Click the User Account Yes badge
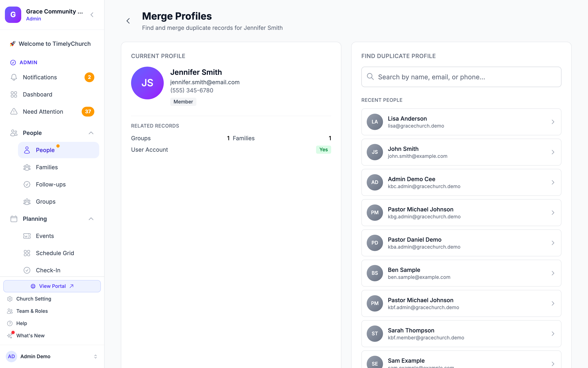Screen dimensions: 588x368 (x=323, y=150)
